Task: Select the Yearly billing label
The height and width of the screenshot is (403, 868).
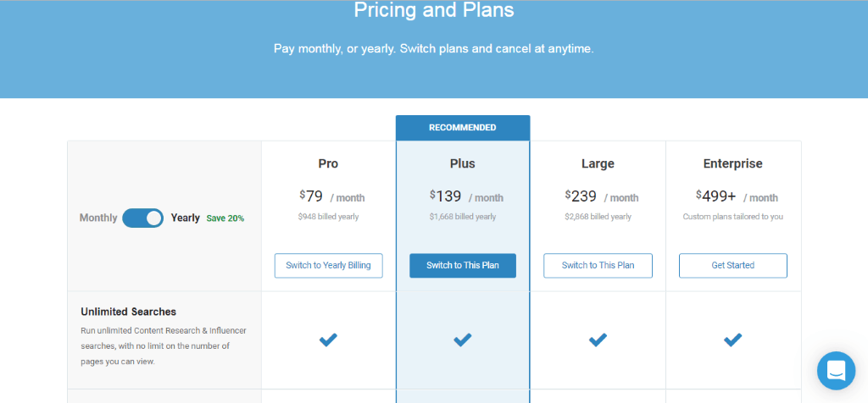Action: (x=186, y=218)
